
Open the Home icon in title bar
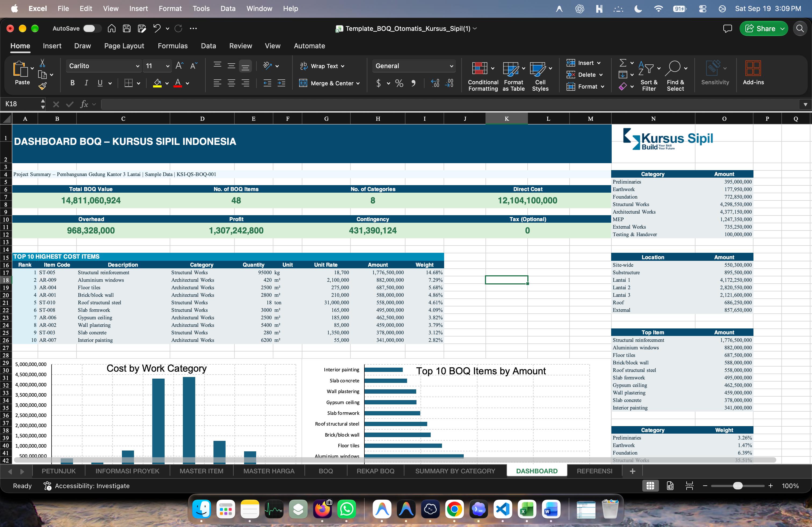coord(111,29)
